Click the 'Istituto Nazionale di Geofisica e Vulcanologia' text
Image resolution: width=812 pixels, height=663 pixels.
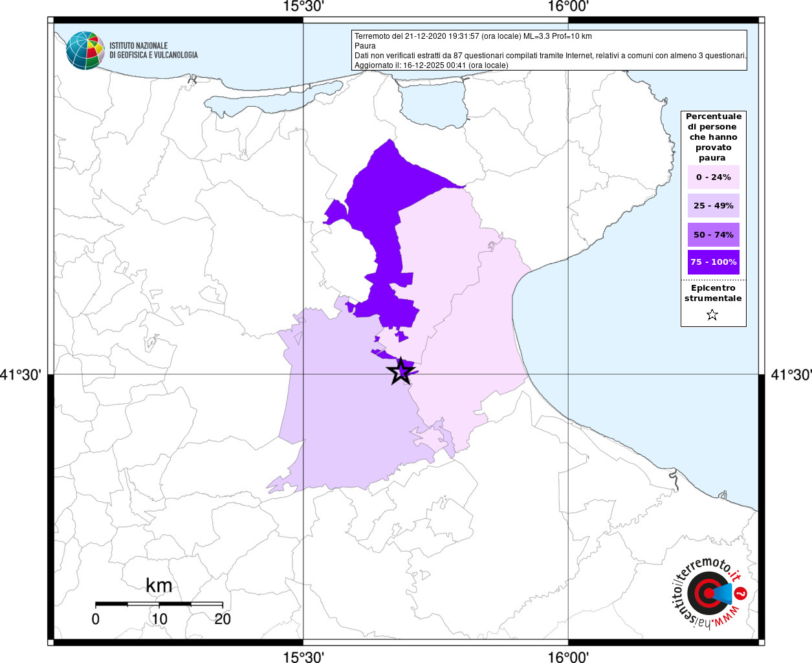[153, 51]
